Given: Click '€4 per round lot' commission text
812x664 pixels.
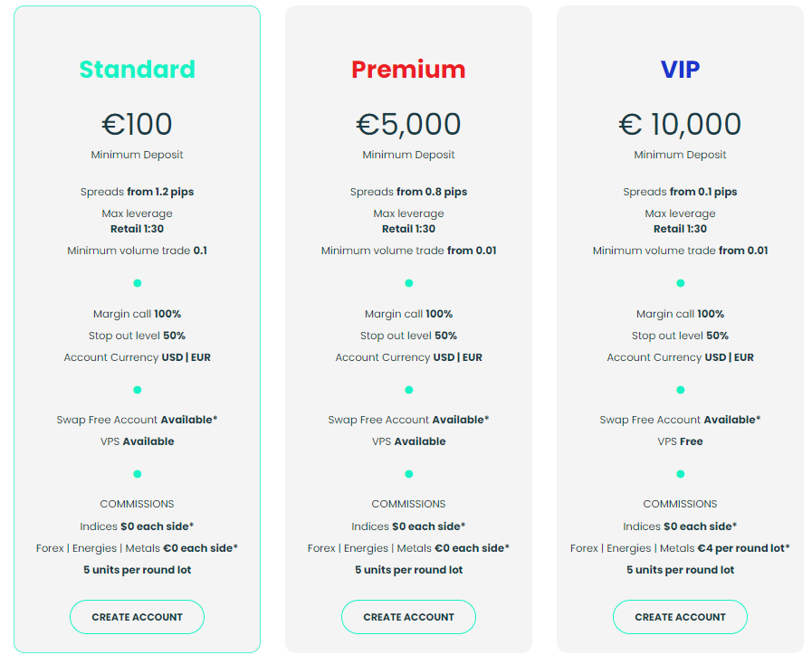Looking at the screenshot, I should (x=742, y=548).
